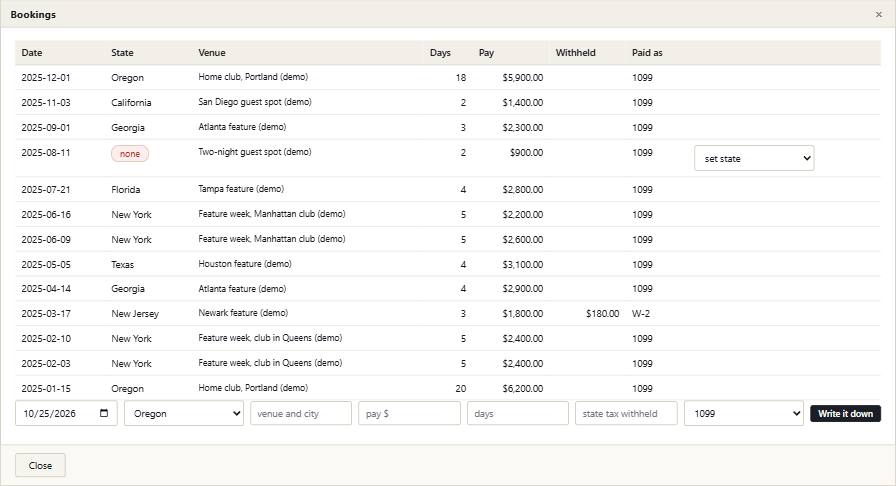The image size is (896, 486).
Task: Select the 2025-01-15 date cell
Action: point(46,388)
